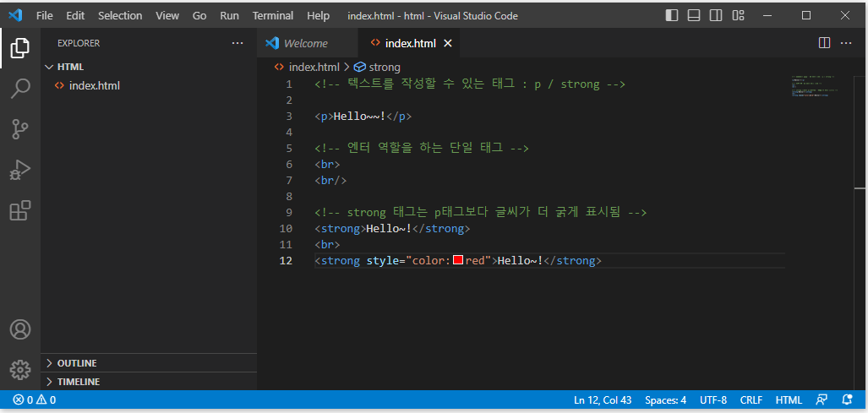
Task: Change the UTF-8 encoding selector
Action: (x=713, y=399)
